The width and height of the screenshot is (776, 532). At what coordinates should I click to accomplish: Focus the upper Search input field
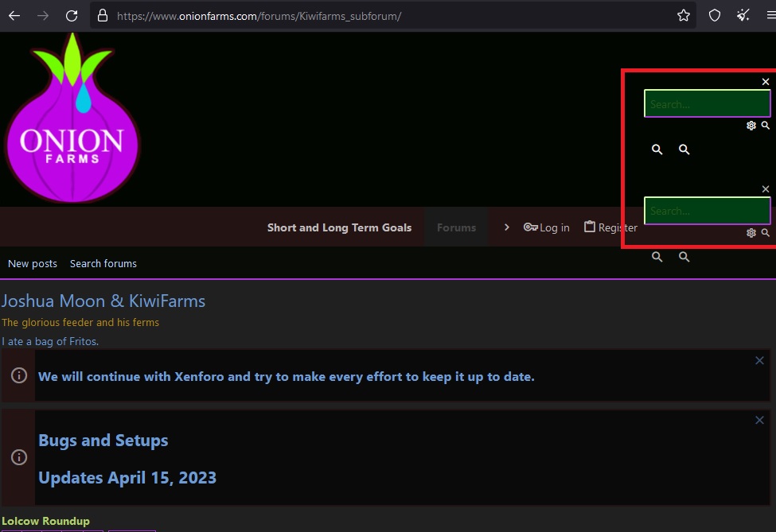706,104
